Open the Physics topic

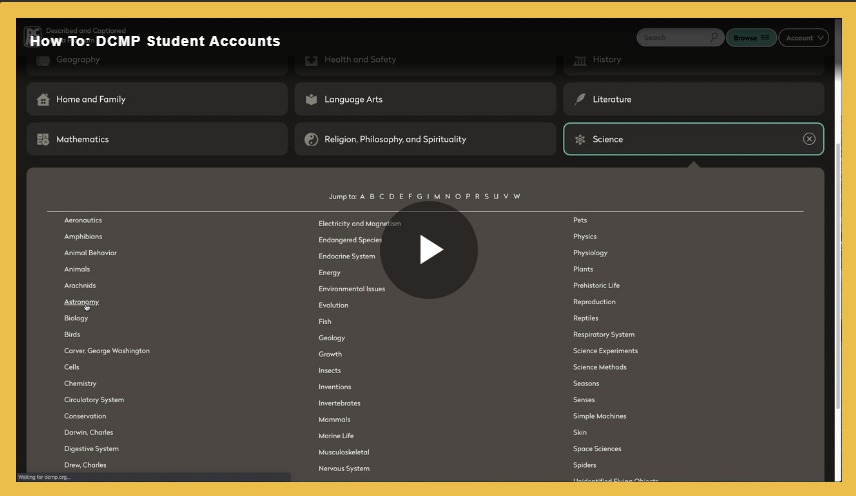[585, 237]
